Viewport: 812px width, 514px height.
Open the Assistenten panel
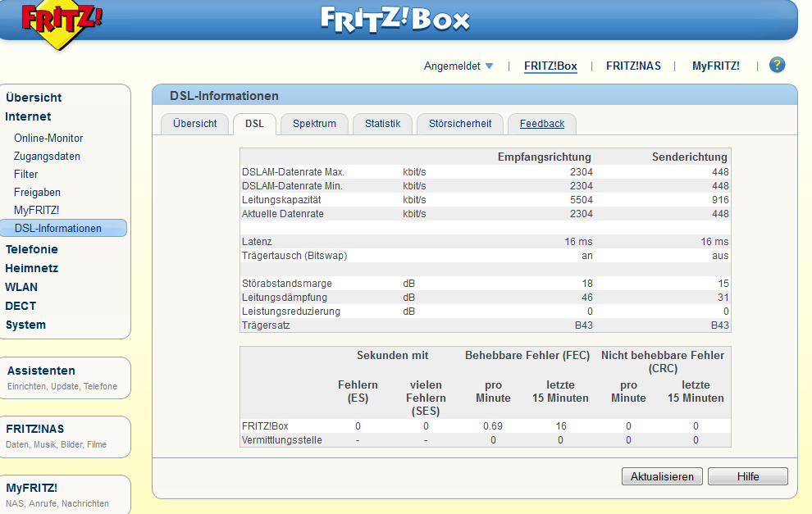coord(65,378)
